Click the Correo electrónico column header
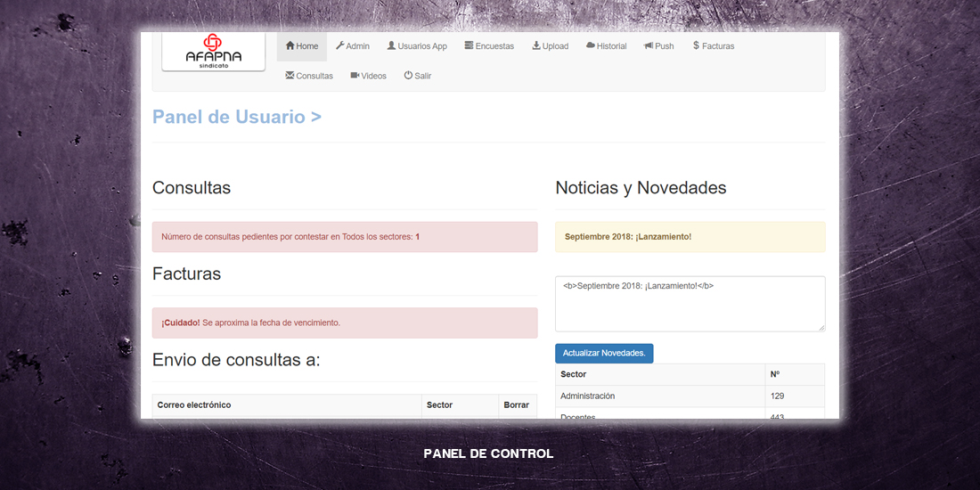 287,405
